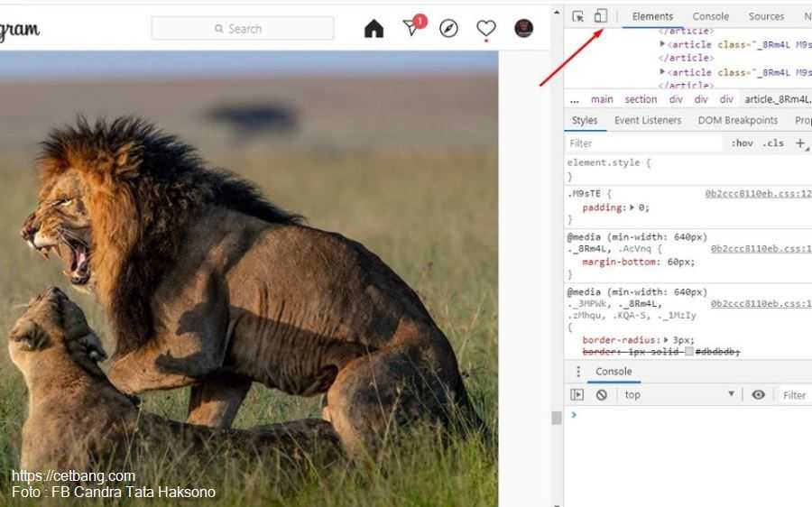Image resolution: width=812 pixels, height=507 pixels.
Task: Clear the console with block icon
Action: [x=601, y=395]
